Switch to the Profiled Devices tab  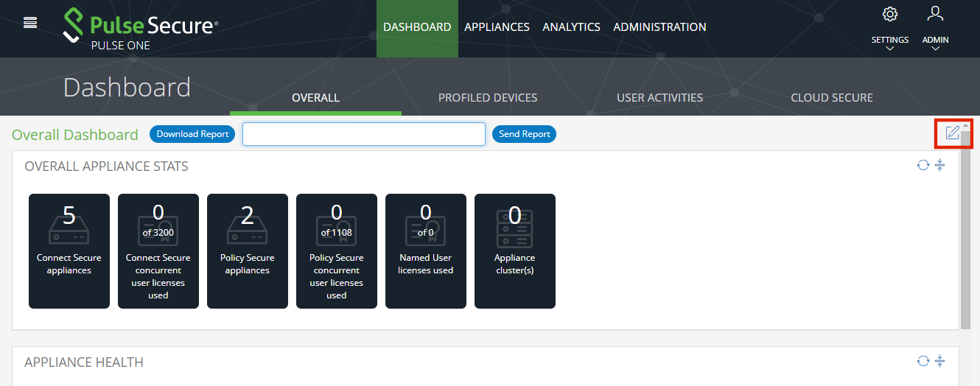tap(488, 98)
